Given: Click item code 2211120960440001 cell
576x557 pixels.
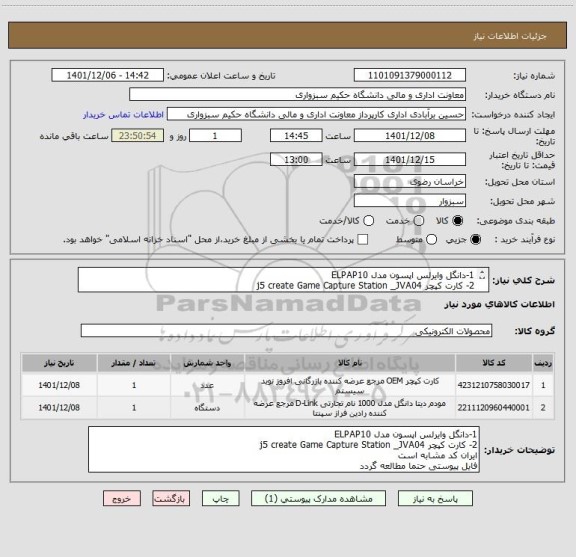Looking at the screenshot, I should tap(494, 408).
